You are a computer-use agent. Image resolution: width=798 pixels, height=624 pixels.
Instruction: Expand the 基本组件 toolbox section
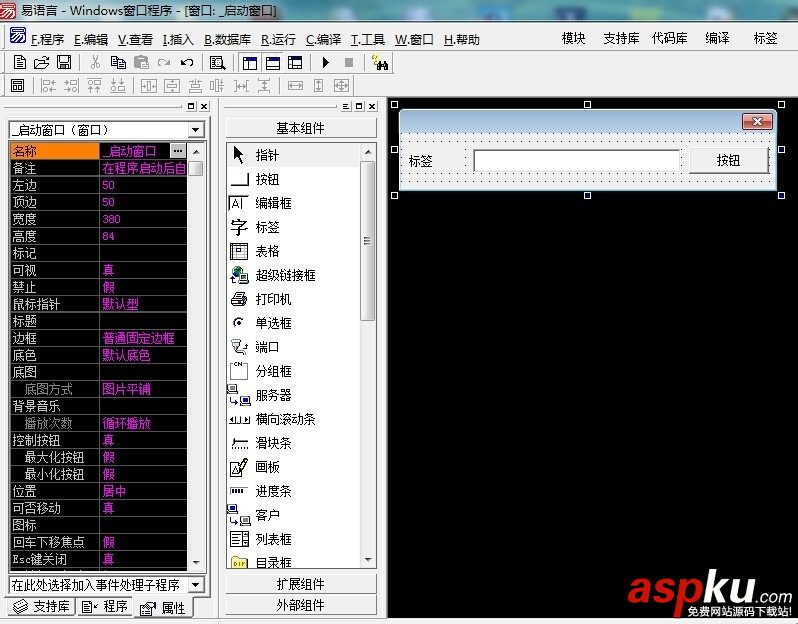301,128
